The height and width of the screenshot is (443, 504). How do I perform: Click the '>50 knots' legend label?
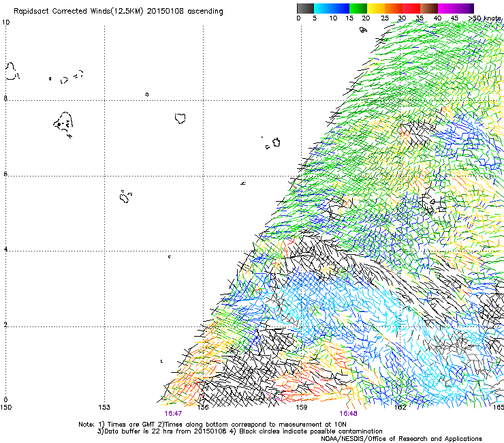485,18
